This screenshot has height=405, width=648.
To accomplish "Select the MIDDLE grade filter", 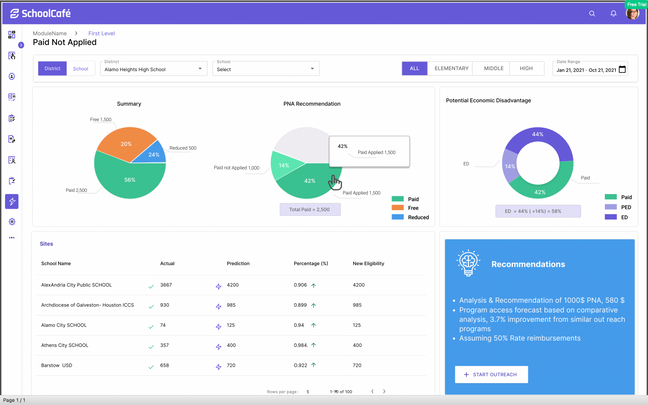I will point(493,69).
